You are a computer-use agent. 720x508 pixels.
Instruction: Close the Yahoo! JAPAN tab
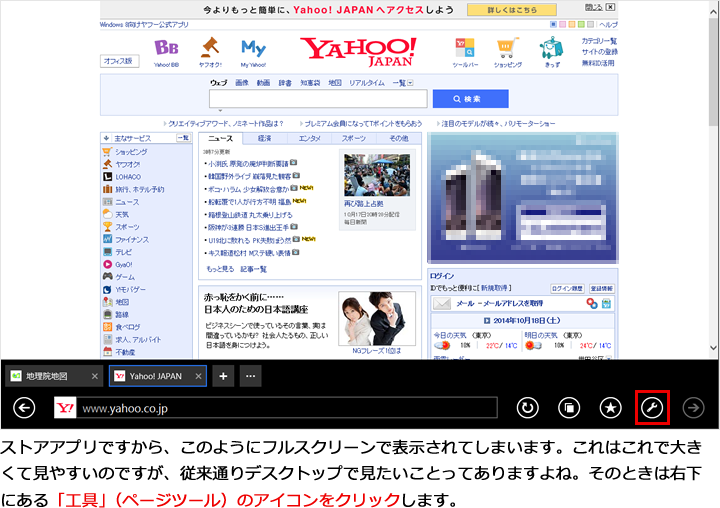point(198,376)
